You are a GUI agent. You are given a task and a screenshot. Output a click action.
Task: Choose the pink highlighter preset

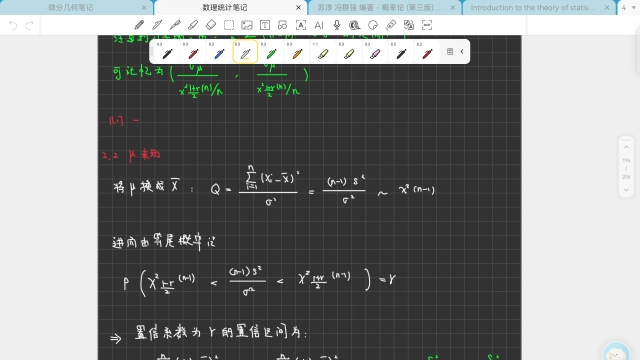click(375, 52)
